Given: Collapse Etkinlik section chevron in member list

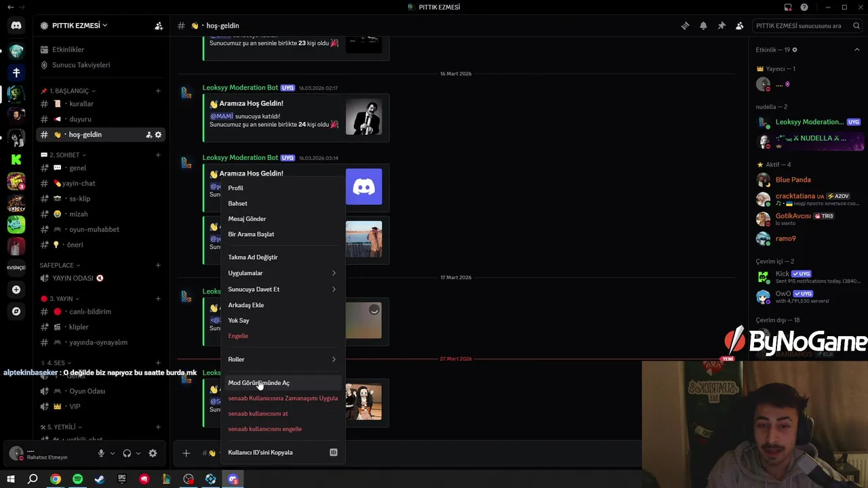Looking at the screenshot, I should 856,49.
